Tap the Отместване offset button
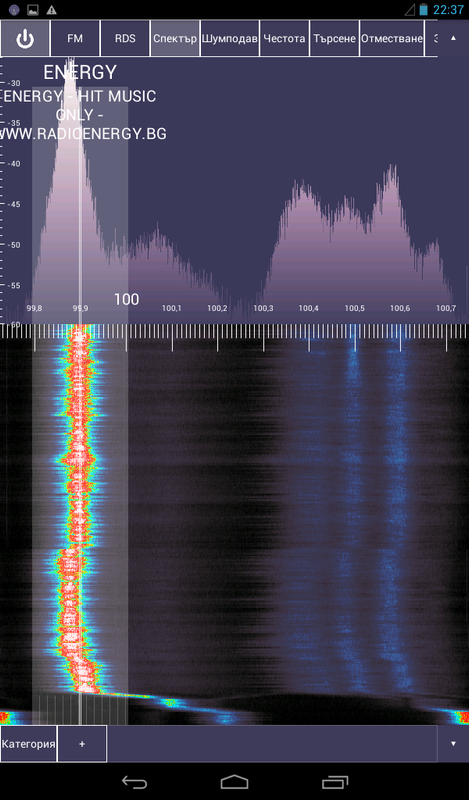This screenshot has width=469, height=800. (392, 38)
